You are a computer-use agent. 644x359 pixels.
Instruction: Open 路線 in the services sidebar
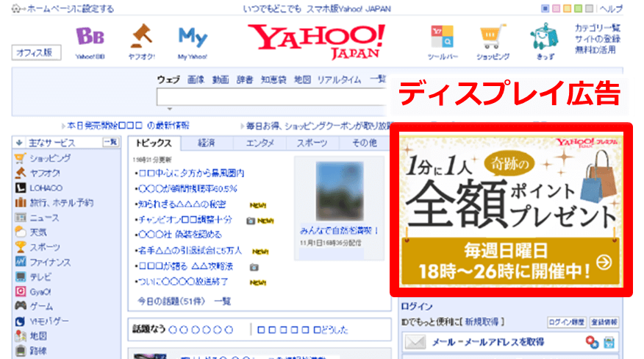click(x=37, y=351)
